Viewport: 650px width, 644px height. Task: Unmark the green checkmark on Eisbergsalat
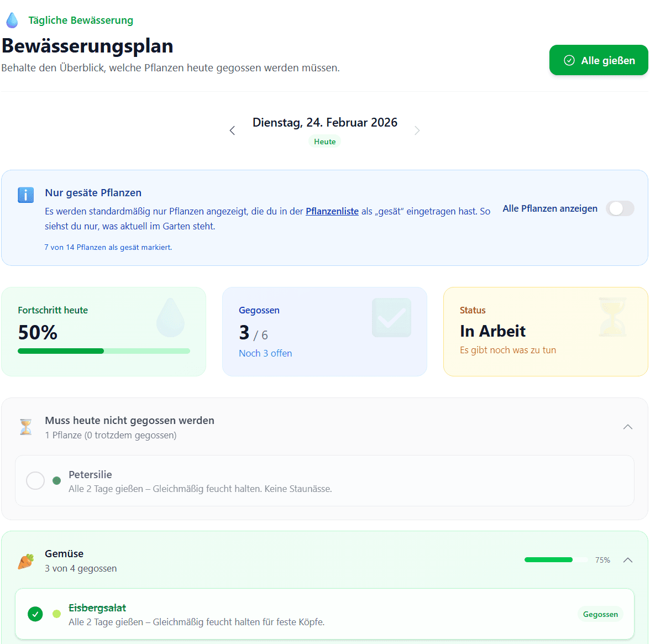pyautogui.click(x=35, y=614)
